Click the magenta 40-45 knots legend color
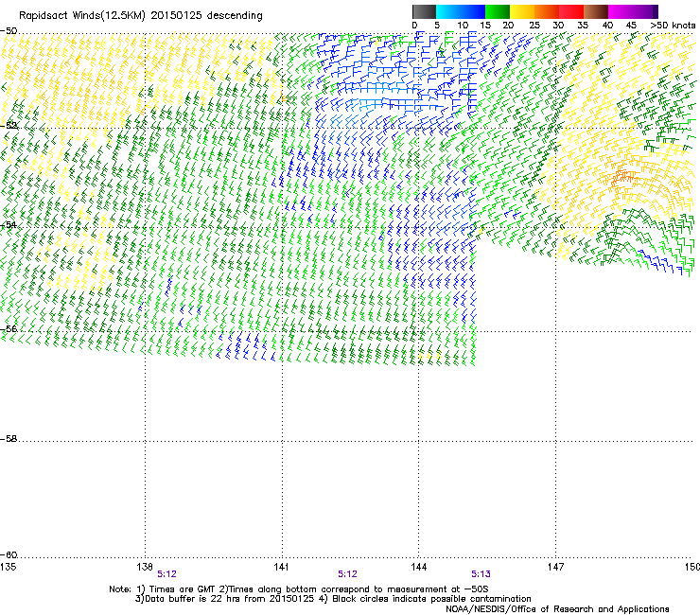This screenshot has width=700, height=615. tap(621, 11)
